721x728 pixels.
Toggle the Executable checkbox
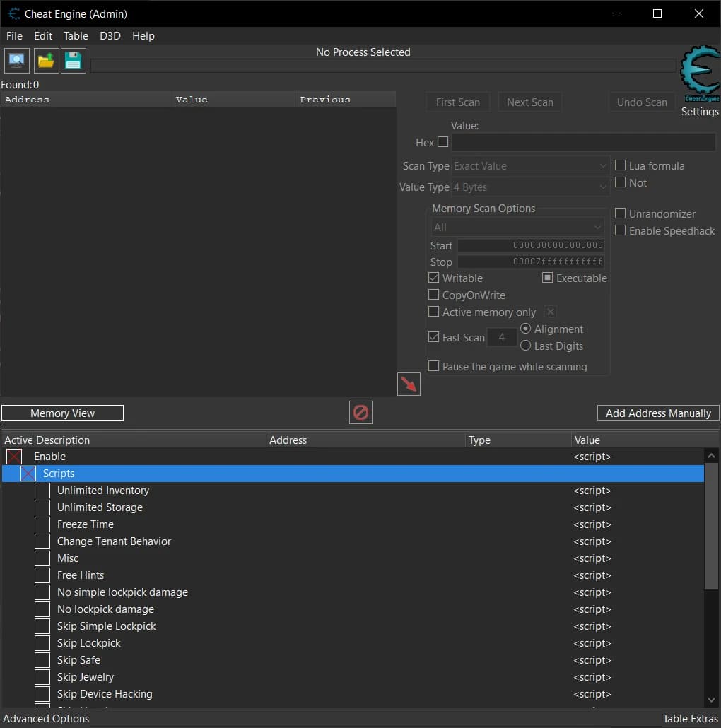click(547, 278)
